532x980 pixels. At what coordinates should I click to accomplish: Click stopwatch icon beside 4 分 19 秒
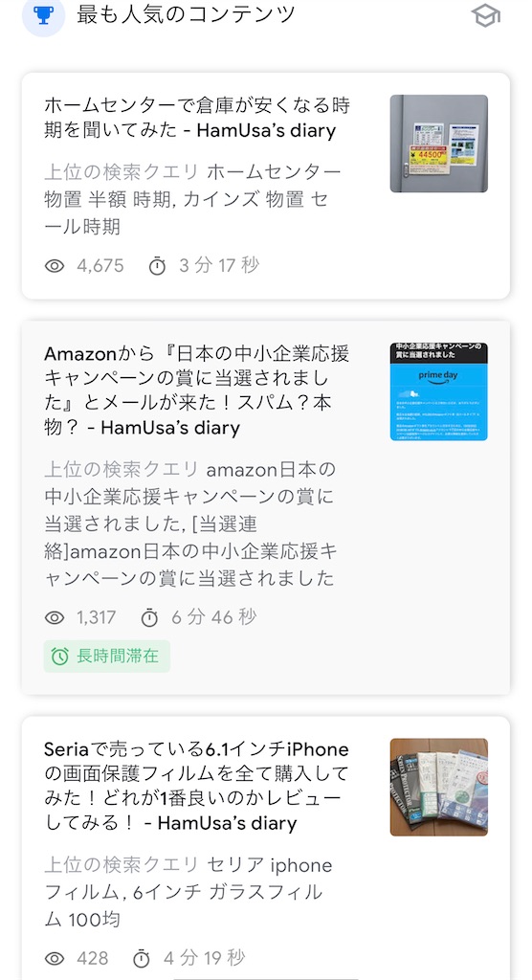[x=142, y=958]
